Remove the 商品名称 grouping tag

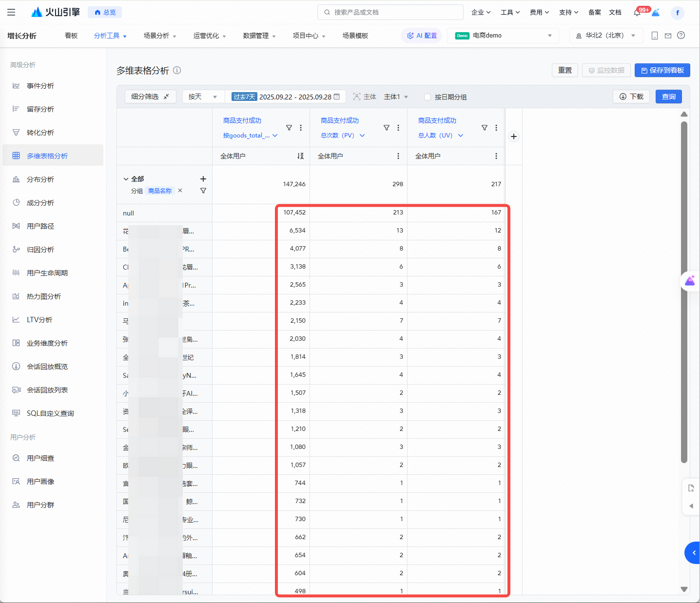tap(180, 191)
